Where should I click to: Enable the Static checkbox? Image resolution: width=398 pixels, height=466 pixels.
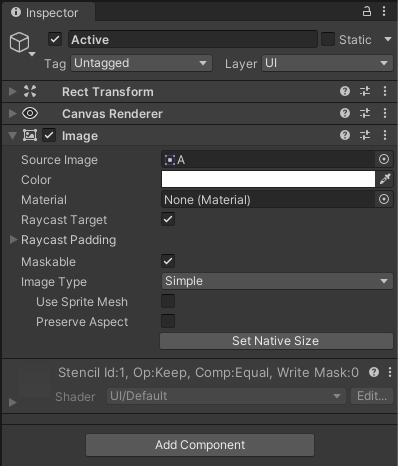tap(328, 39)
